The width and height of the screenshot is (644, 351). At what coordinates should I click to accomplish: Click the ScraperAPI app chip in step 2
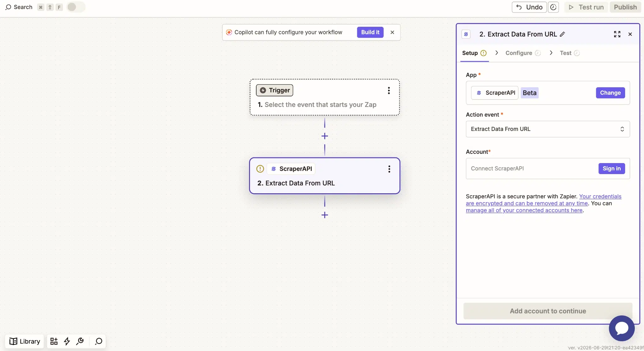[291, 169]
